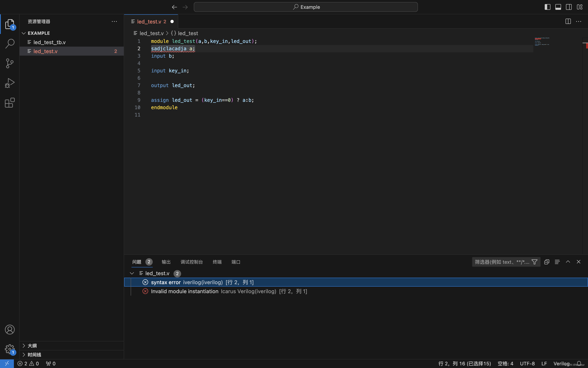The height and width of the screenshot is (368, 588).
Task: Open the Manage gear settings icon
Action: click(10, 349)
